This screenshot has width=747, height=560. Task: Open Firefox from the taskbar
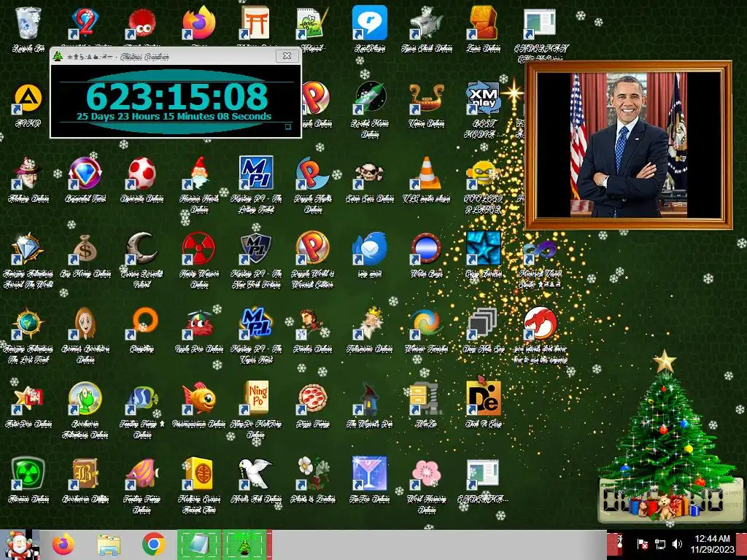[63, 544]
